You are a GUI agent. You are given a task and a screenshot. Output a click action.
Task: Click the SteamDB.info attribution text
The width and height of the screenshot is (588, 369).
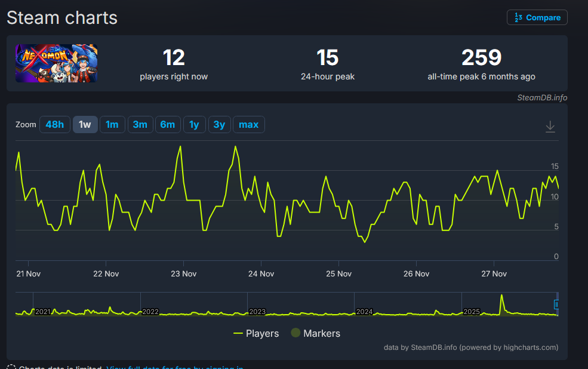(542, 97)
